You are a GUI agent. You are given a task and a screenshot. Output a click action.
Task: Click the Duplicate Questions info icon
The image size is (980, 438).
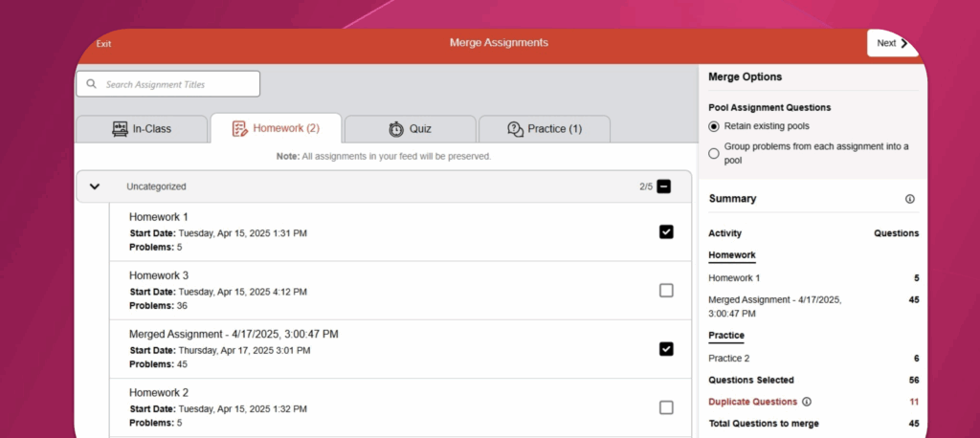pos(807,403)
